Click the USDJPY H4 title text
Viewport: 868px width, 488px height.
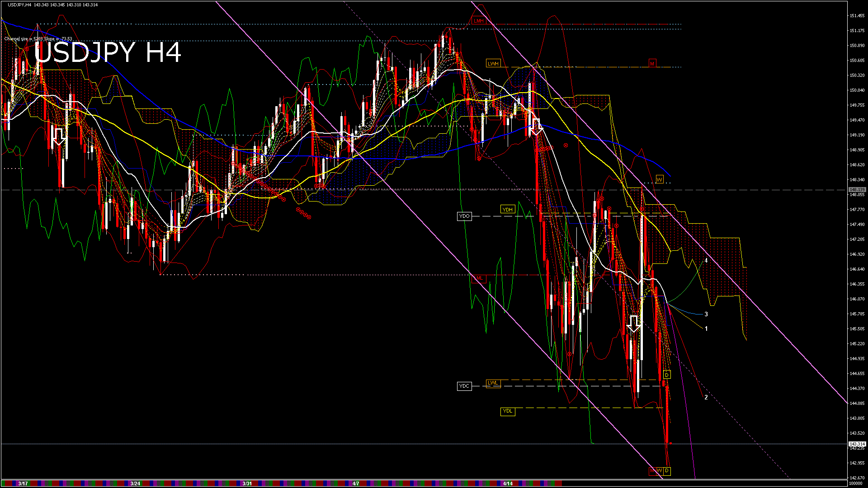pos(108,53)
